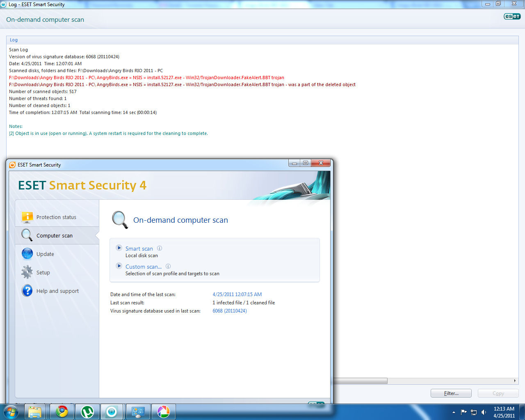This screenshot has width=525, height=420.
Task: Click the volume speaker tray icon
Action: tap(484, 412)
